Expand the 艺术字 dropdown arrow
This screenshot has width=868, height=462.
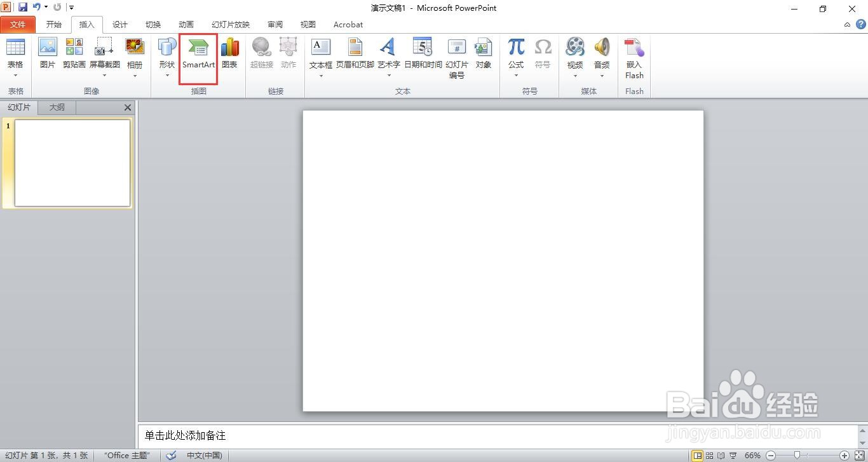point(388,76)
